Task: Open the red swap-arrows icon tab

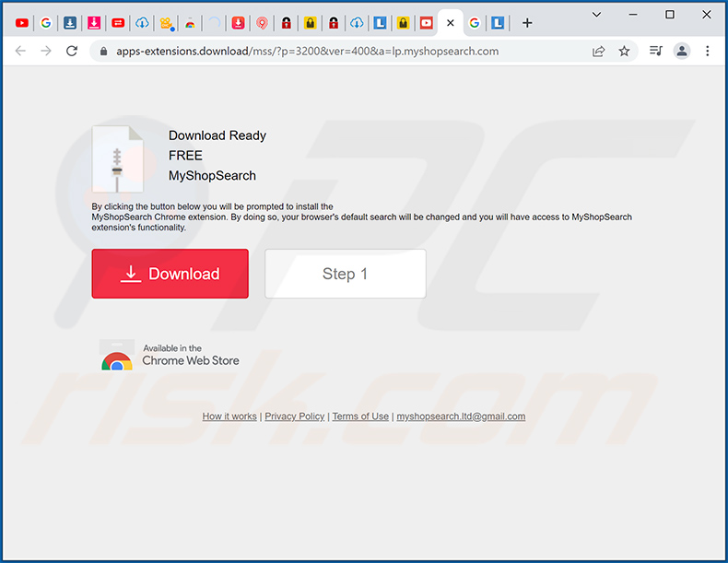Action: click(x=118, y=23)
